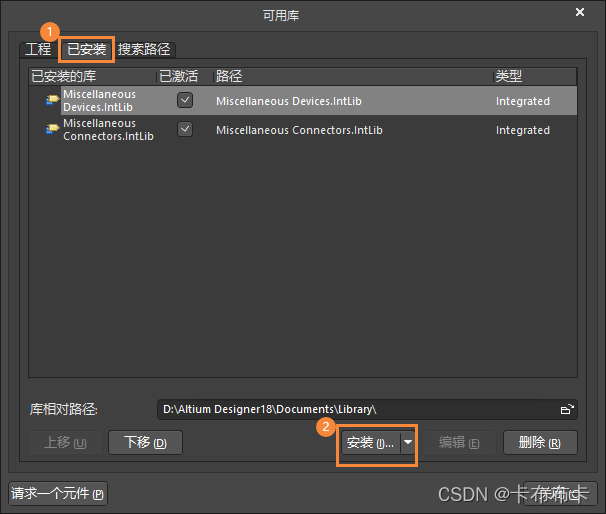Click the 关闭 button at bottom right

[558, 494]
